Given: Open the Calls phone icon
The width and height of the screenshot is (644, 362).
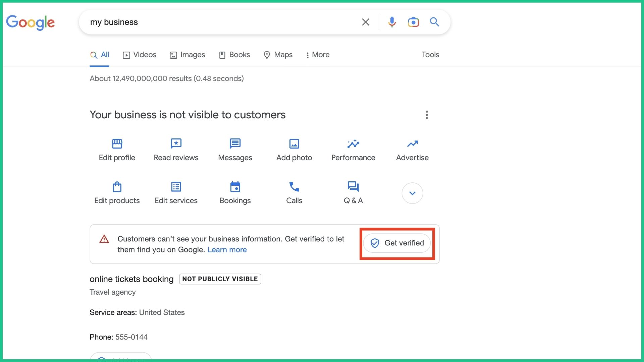Looking at the screenshot, I should (294, 187).
